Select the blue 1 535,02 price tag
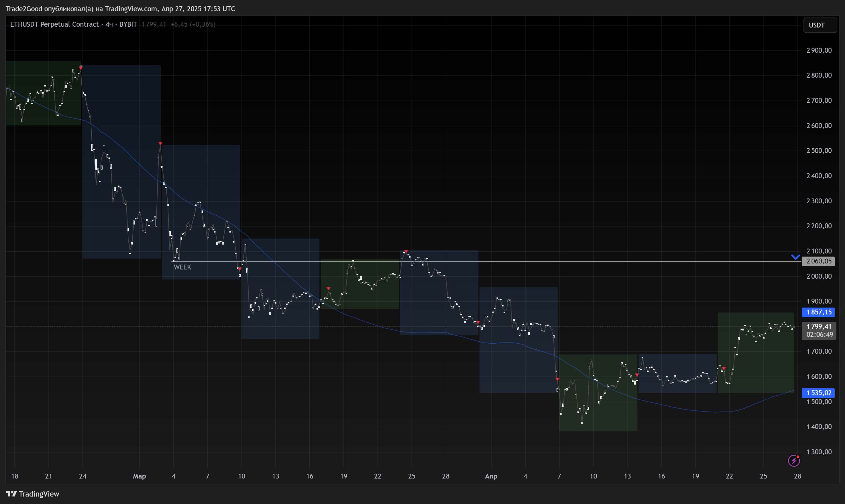Screen dimensions: 845x504 819,393
